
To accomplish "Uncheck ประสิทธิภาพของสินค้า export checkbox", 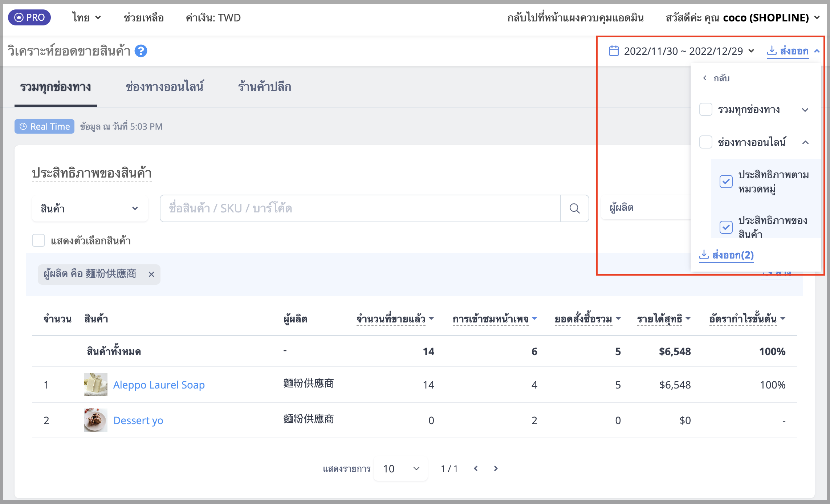I will coord(726,227).
